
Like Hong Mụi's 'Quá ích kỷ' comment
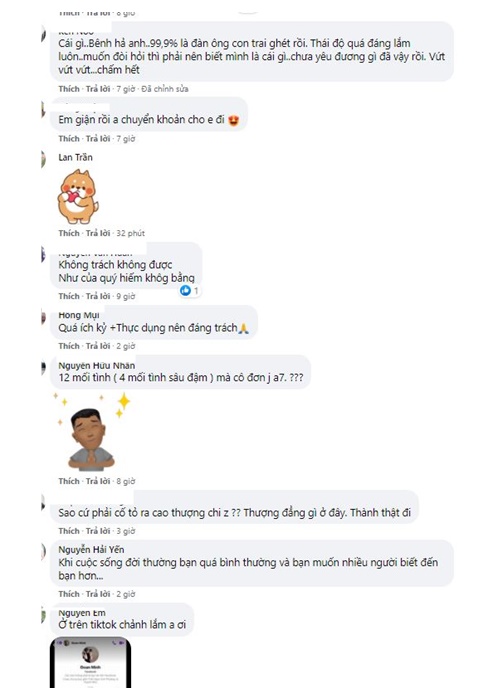tap(69, 346)
